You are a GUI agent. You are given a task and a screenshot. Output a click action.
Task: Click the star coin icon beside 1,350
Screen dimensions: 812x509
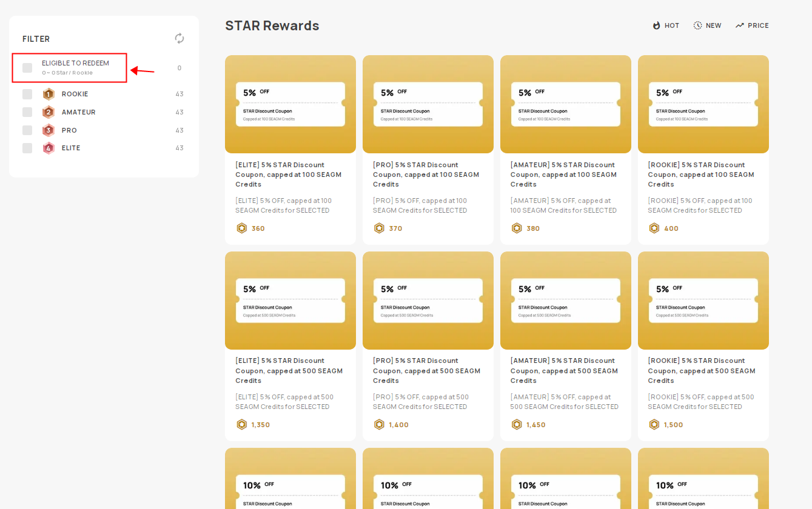click(242, 424)
